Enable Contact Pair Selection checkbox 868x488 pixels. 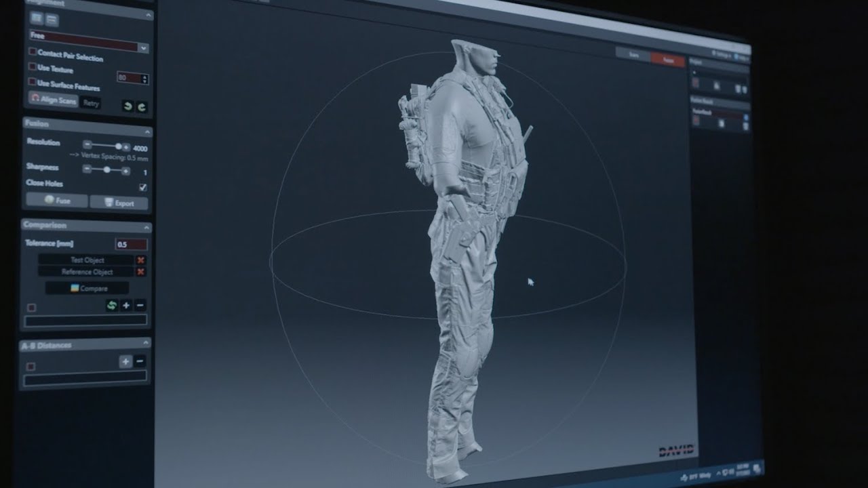point(33,52)
